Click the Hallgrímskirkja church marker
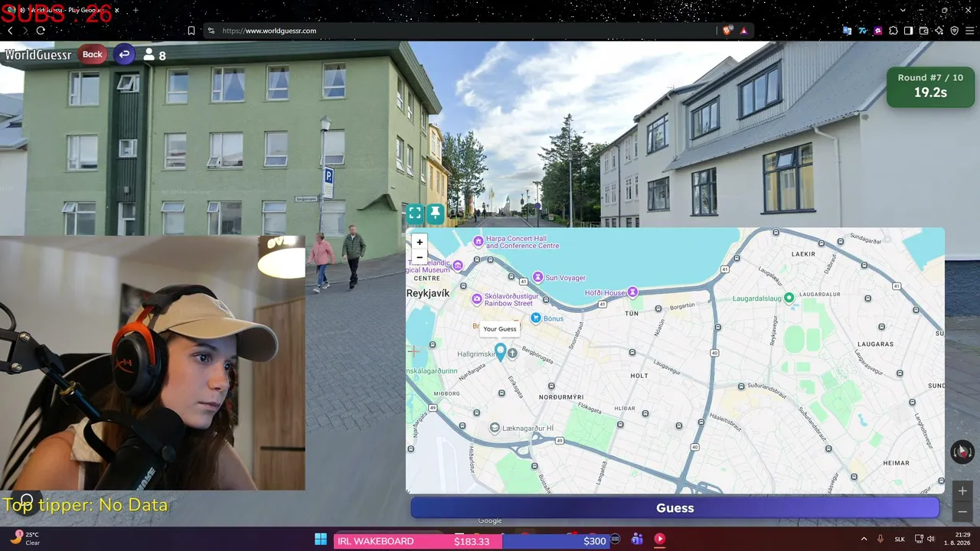 [x=512, y=354]
